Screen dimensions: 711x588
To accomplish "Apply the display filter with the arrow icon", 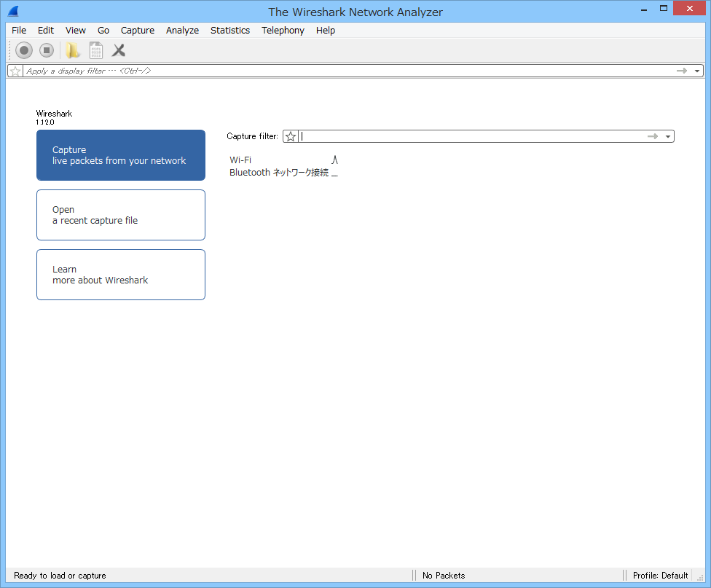I will [683, 70].
